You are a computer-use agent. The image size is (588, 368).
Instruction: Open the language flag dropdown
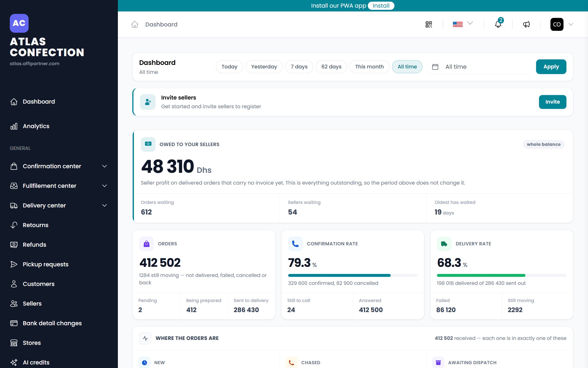(463, 24)
